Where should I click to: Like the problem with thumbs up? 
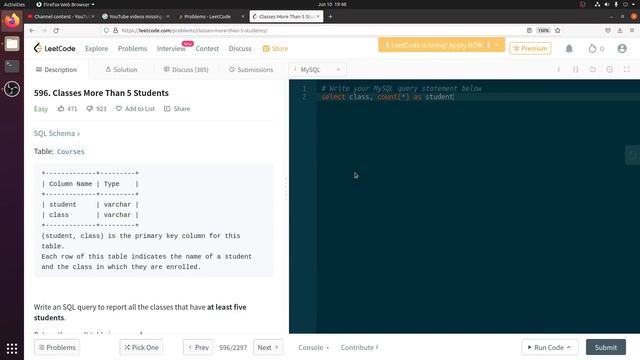click(61, 109)
